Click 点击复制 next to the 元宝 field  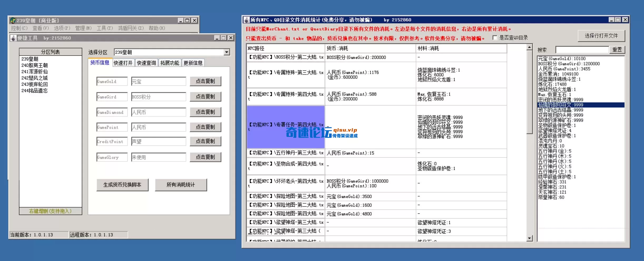pyautogui.click(x=206, y=81)
